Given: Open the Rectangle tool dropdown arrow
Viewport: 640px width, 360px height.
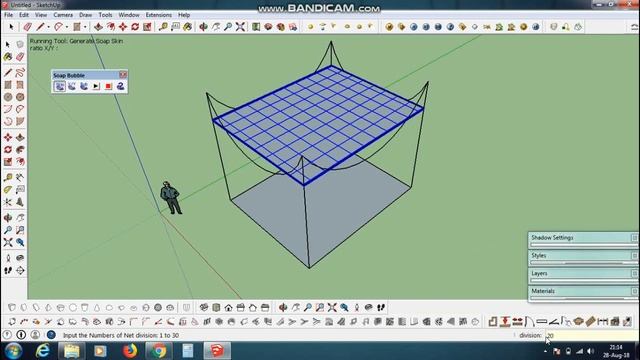Looking at the screenshot, I should [85, 27].
